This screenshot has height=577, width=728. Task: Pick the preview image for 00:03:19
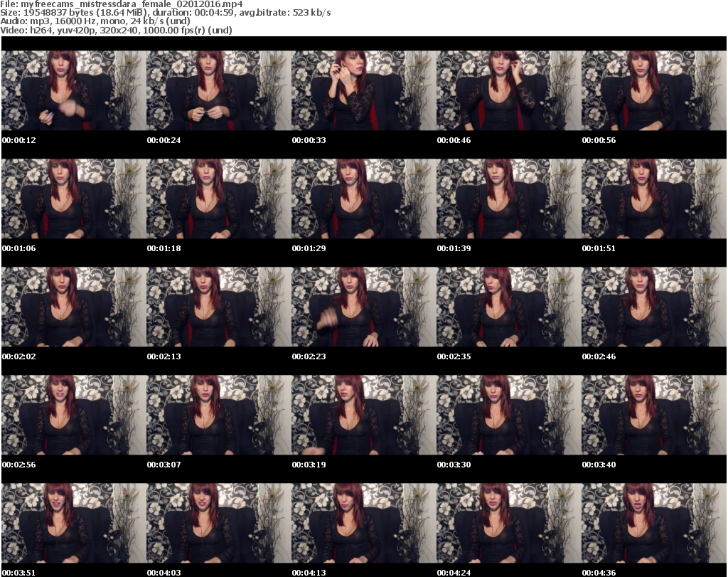364,415
